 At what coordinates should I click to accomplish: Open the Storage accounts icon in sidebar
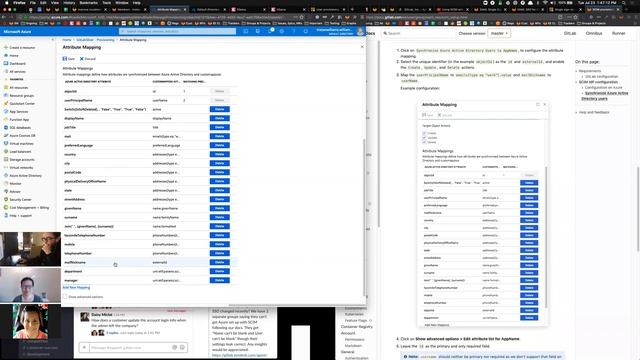[6, 160]
